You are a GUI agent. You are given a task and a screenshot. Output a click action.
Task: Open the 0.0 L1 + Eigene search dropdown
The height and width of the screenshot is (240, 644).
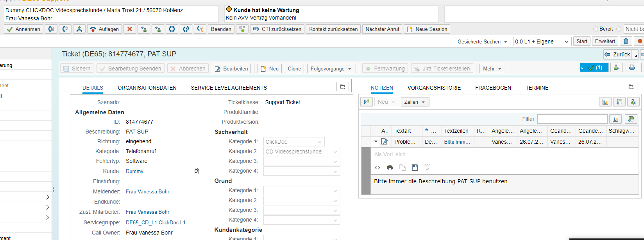coord(542,42)
